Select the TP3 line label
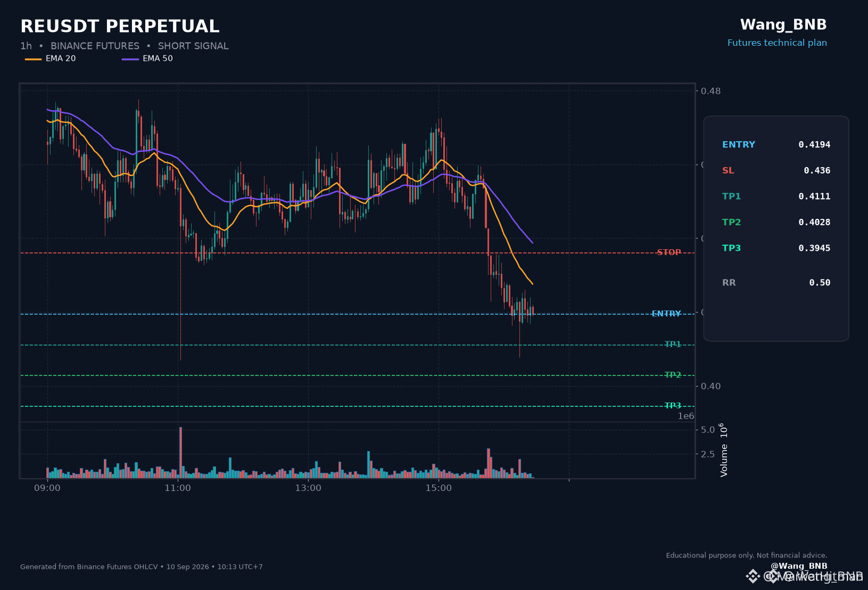 pos(673,406)
